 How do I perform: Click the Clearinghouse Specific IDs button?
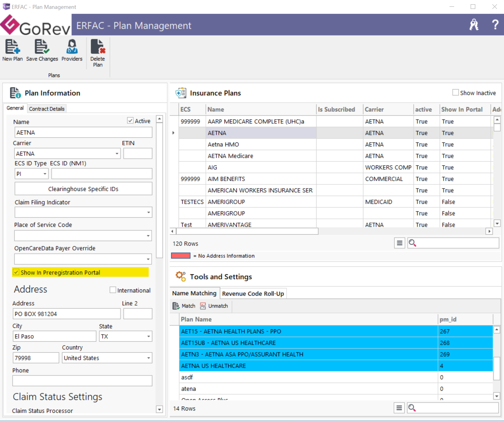(x=83, y=189)
